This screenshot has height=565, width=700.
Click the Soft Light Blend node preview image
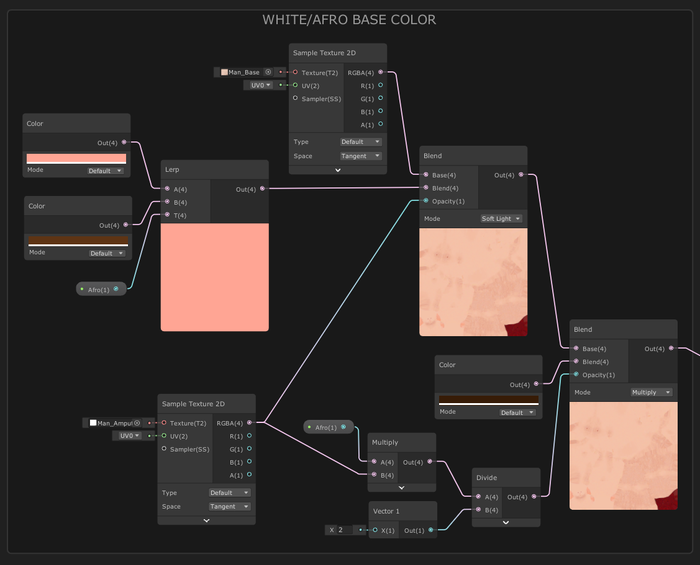click(473, 282)
